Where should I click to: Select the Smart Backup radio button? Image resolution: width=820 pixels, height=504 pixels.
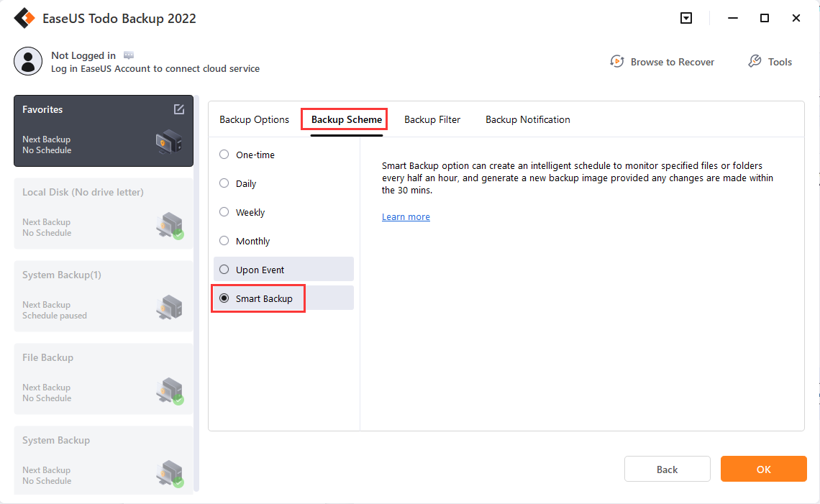(x=224, y=298)
